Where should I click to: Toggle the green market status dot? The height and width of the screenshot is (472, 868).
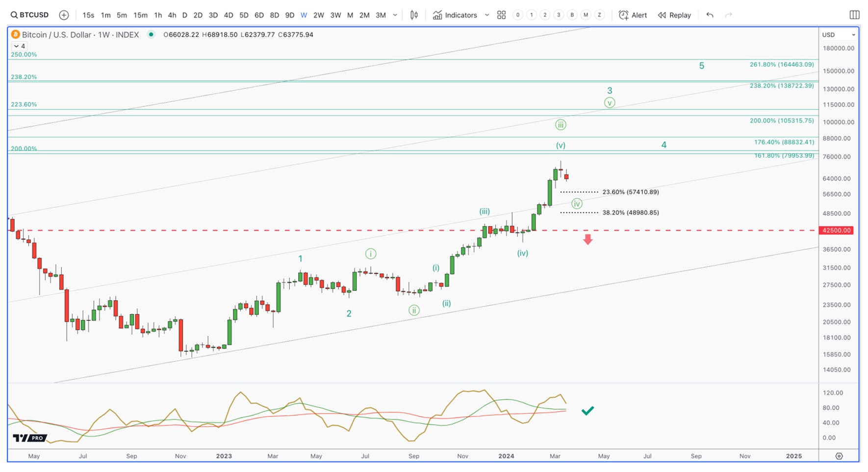(x=151, y=34)
